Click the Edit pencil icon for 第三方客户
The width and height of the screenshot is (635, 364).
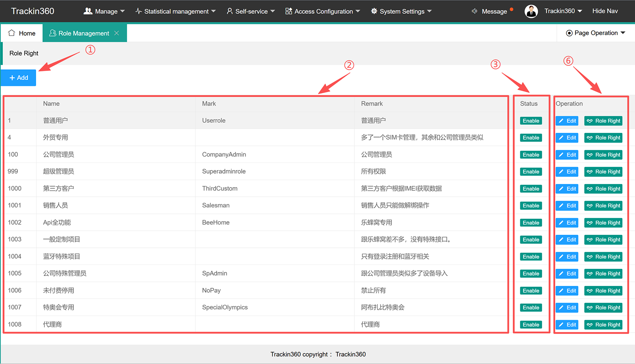point(561,189)
